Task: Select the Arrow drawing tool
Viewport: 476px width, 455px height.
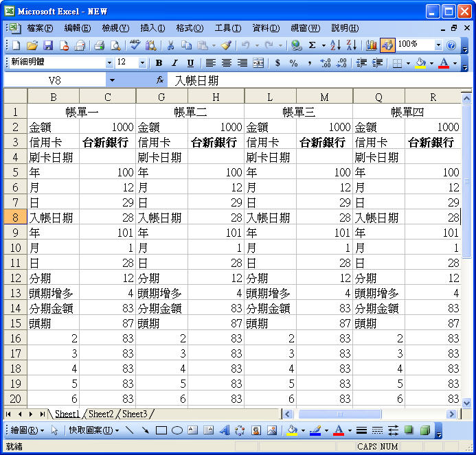Action: (x=145, y=430)
